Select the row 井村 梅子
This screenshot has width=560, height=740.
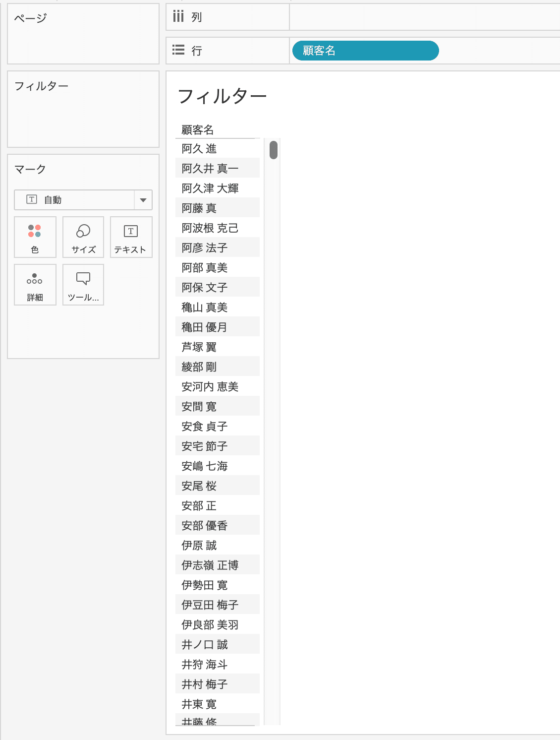(218, 684)
